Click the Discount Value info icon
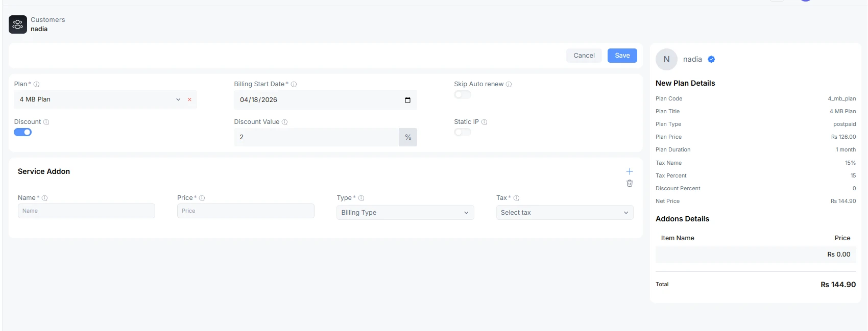The image size is (868, 331). coord(284,122)
